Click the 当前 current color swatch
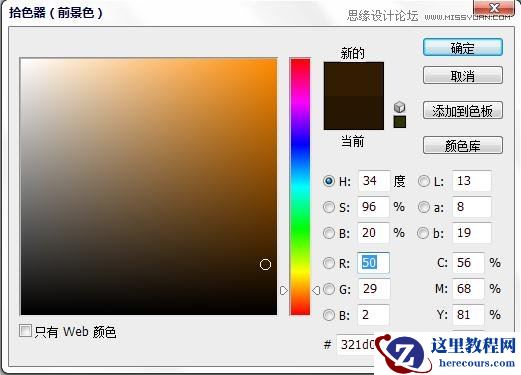 [x=354, y=113]
